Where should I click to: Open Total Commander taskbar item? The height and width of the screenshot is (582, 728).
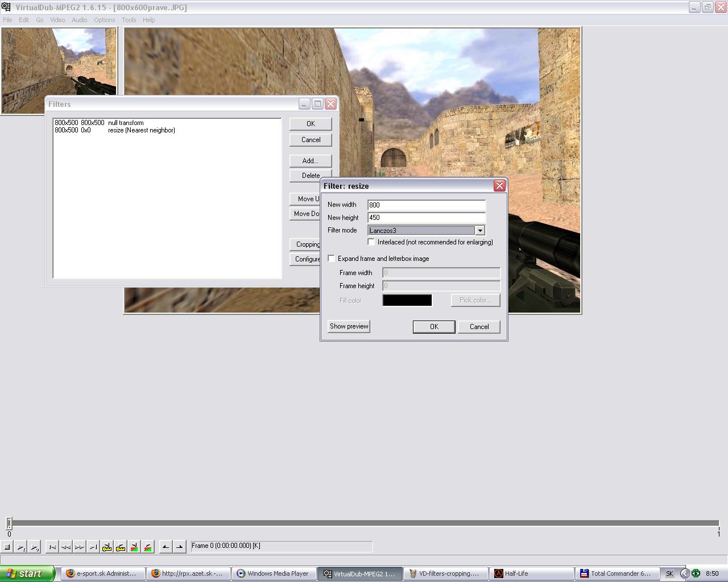click(617, 573)
